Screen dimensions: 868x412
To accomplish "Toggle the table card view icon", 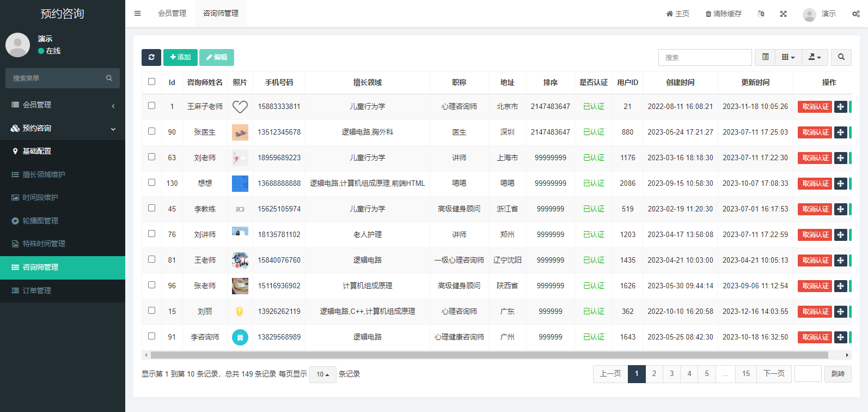I will point(765,57).
